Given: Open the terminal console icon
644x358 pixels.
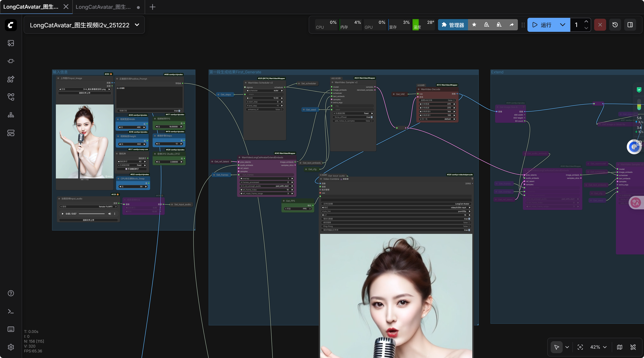Looking at the screenshot, I should click(11, 311).
